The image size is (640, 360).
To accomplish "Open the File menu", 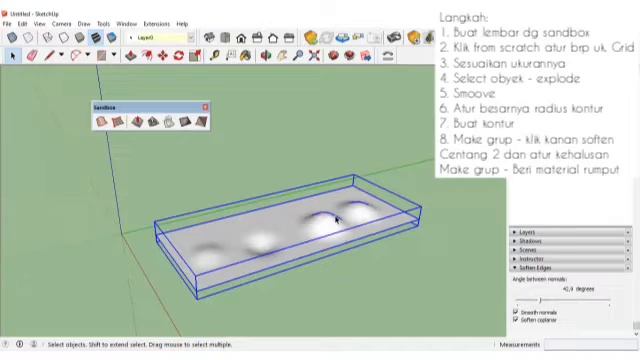I will 7,24.
